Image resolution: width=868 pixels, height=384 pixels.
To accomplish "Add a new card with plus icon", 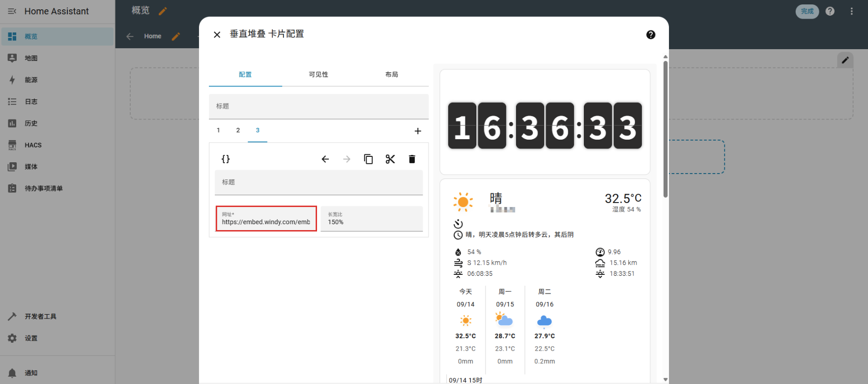I will 418,131.
